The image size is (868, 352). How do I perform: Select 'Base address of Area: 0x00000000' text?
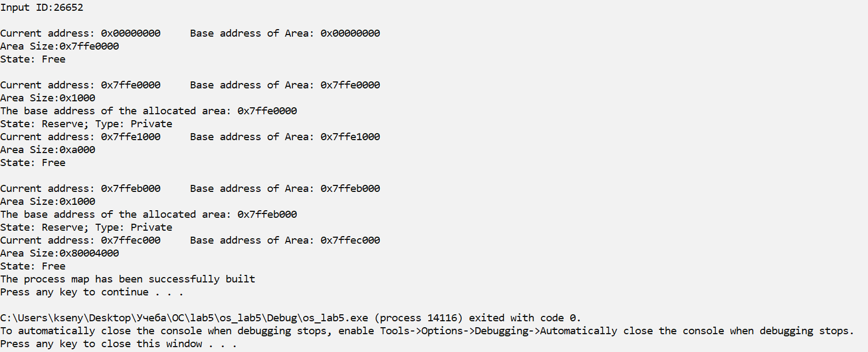click(x=285, y=33)
